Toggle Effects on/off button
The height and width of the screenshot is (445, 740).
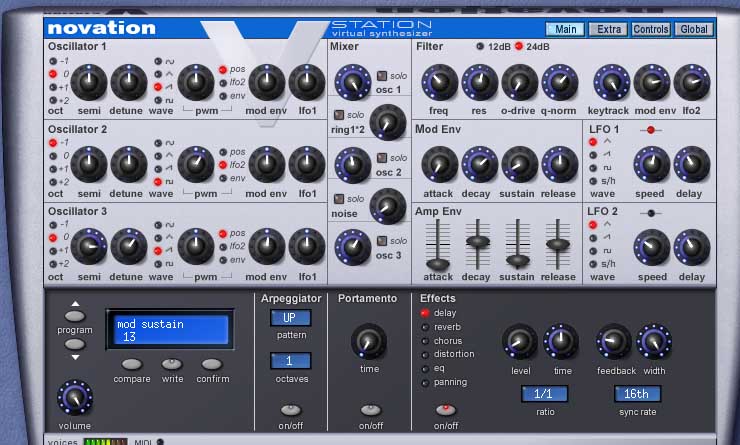pos(446,410)
